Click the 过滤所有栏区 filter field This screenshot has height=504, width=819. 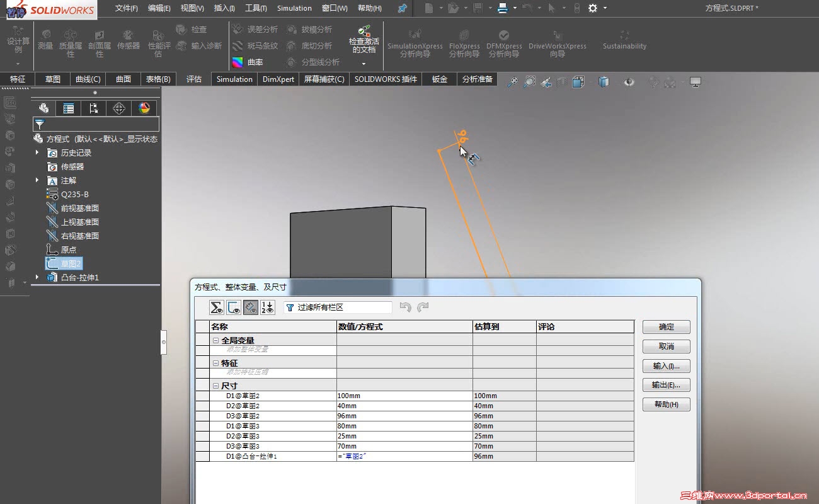[x=338, y=307]
